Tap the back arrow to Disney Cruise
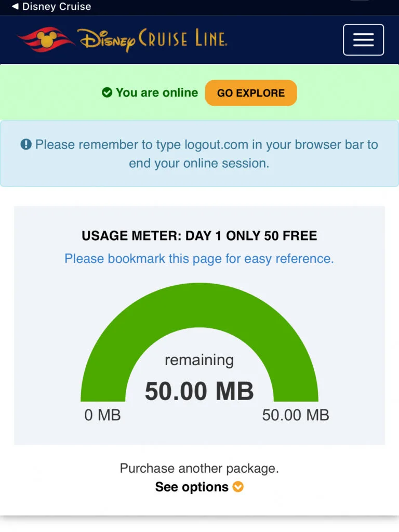 pyautogui.click(x=15, y=6)
